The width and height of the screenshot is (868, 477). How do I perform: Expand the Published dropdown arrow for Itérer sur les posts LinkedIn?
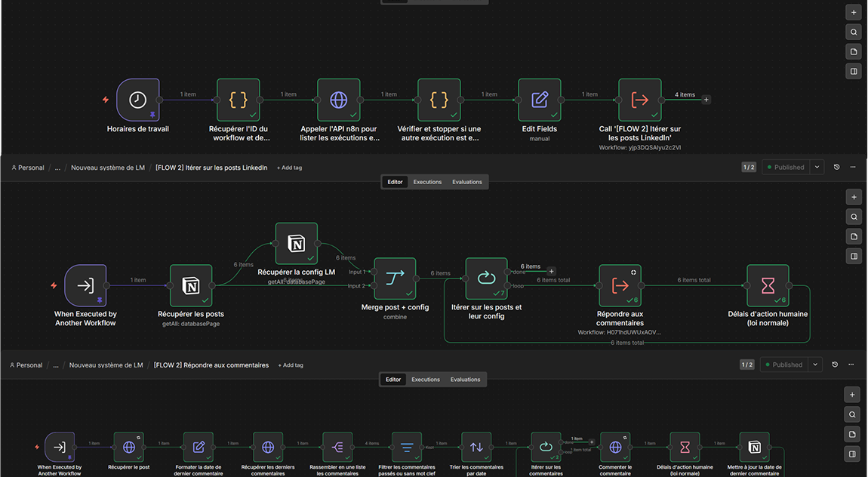tap(817, 167)
